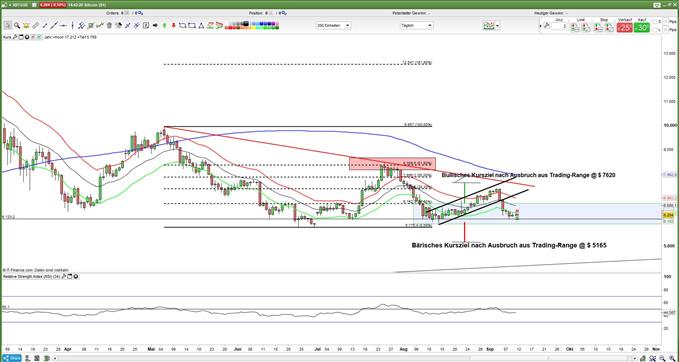Toggle the bottom Pips checkbox
The image size is (679, 362).
(x=665, y=29)
